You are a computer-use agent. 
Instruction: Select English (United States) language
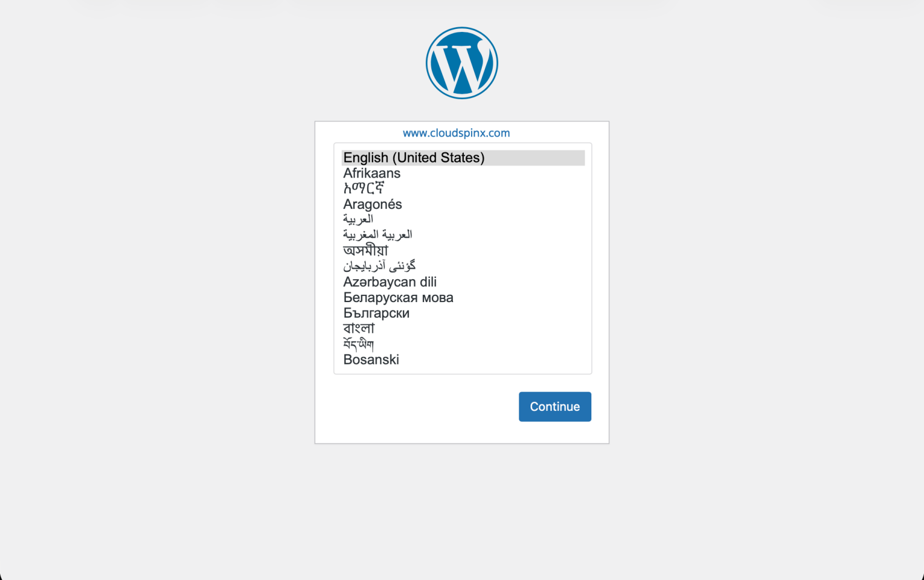pyautogui.click(x=414, y=158)
